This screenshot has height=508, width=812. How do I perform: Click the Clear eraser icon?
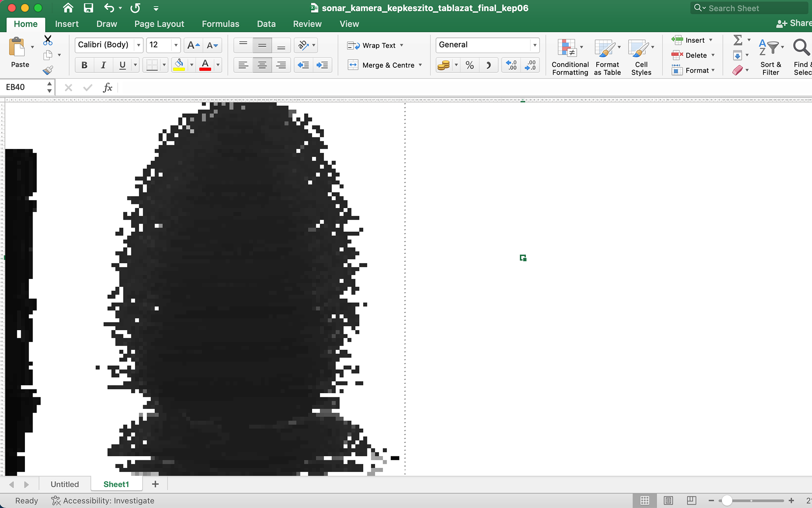coord(737,70)
